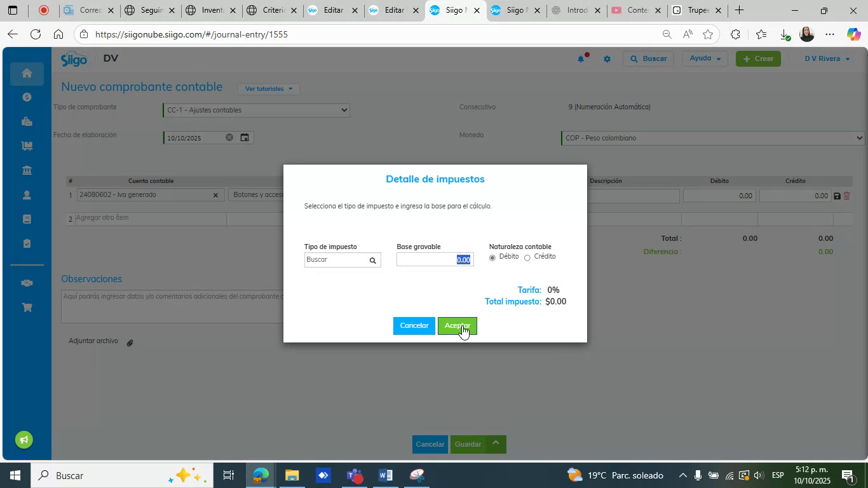Viewport: 868px width, 488px height.
Task: Expand the Moneda COP dropdown
Action: [713, 138]
